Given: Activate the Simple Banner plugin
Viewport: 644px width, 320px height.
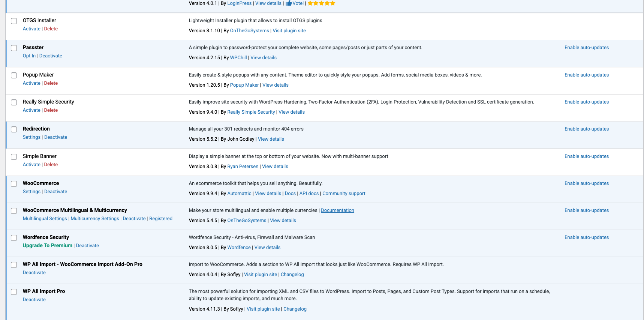Looking at the screenshot, I should [x=31, y=165].
